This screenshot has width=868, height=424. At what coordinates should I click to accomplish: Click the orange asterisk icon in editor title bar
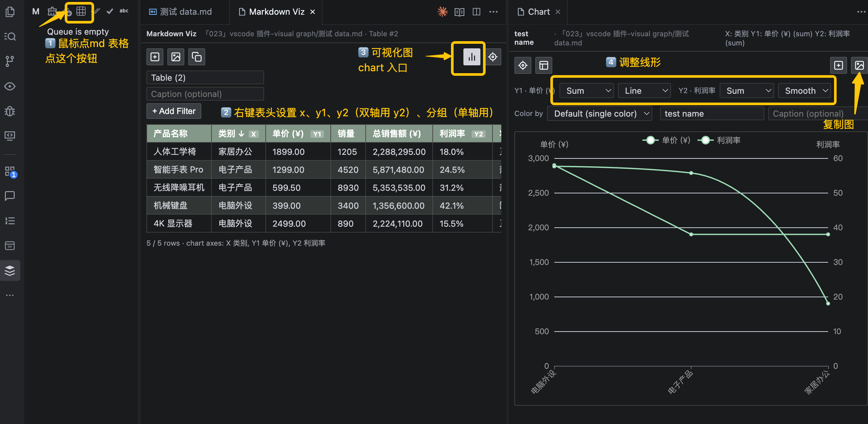coord(442,12)
